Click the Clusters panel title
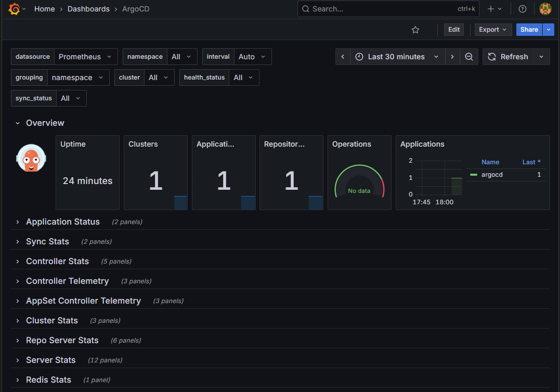 pyautogui.click(x=143, y=144)
